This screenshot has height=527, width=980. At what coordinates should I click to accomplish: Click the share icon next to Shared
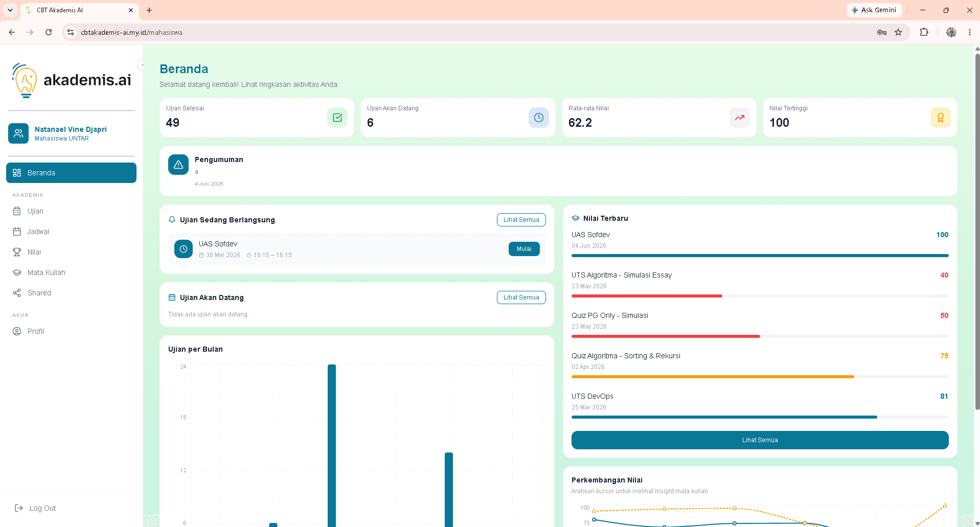coord(17,293)
